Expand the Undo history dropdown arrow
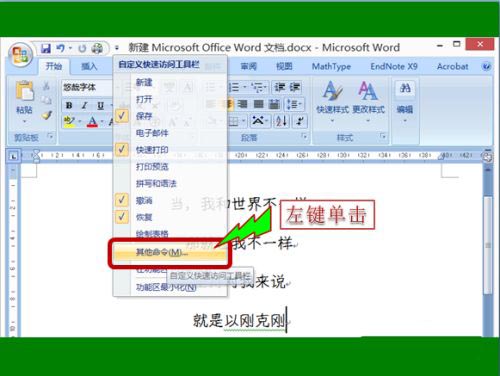 [x=70, y=49]
